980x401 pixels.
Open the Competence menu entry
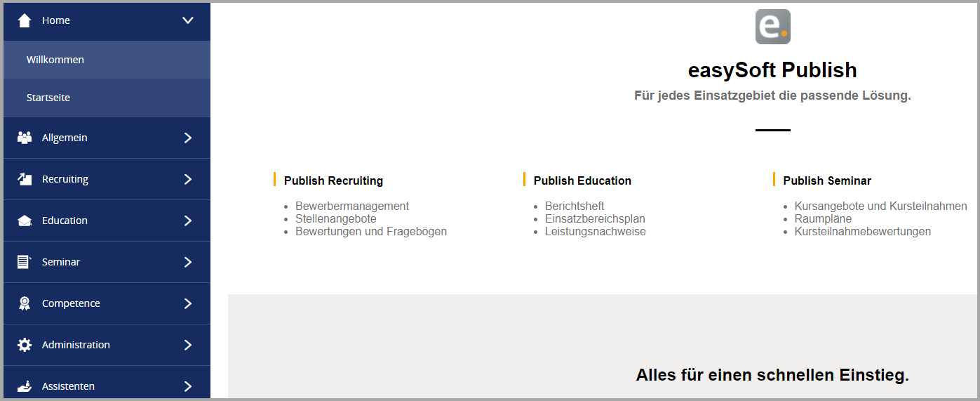coord(107,303)
